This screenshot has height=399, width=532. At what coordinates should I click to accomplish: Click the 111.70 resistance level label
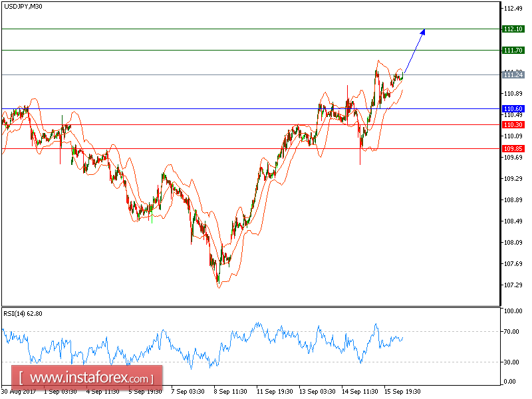[513, 50]
